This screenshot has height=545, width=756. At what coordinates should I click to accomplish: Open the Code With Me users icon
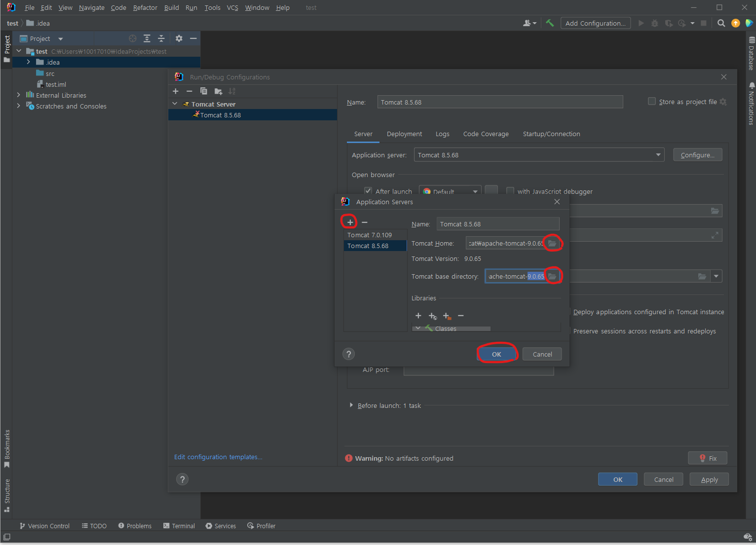(529, 23)
